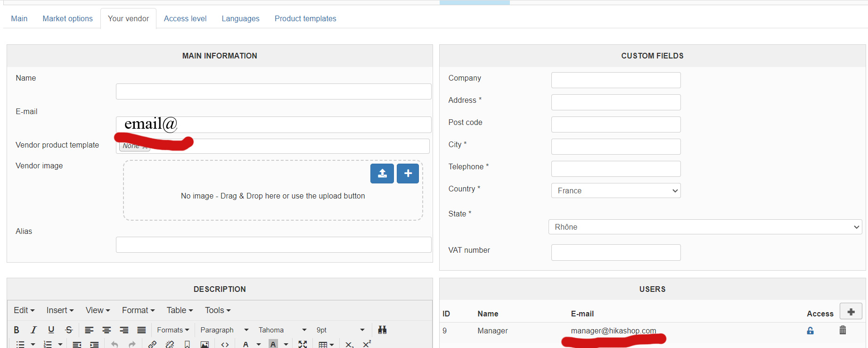This screenshot has height=348, width=868.
Task: Open the Access level tab
Action: [185, 18]
